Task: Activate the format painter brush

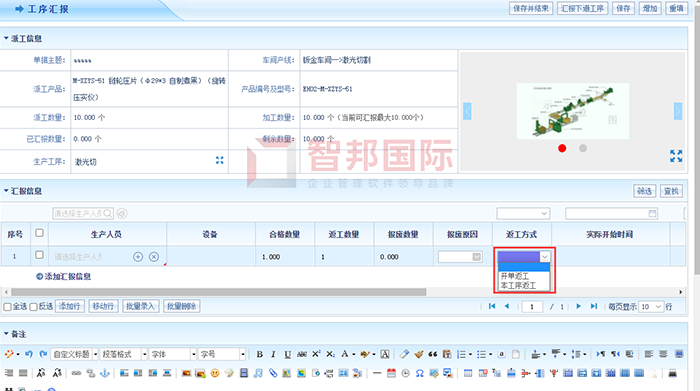Action: [418, 354]
